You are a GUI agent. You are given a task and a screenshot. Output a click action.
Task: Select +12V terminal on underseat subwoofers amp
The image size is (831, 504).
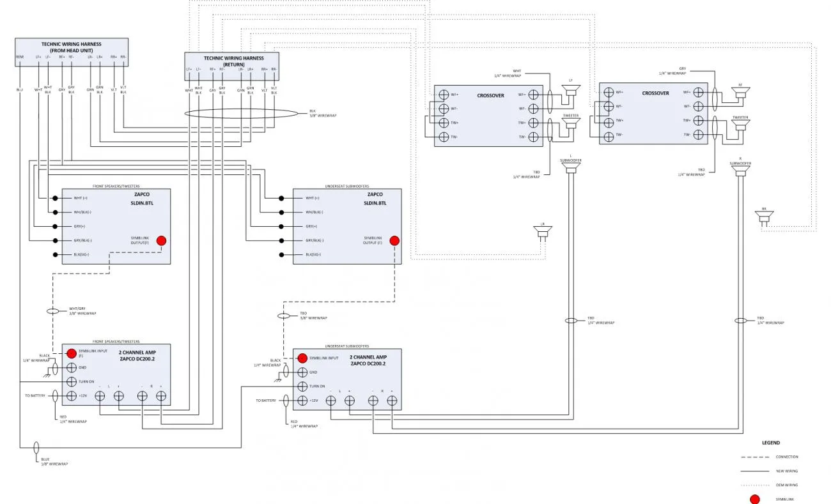click(x=303, y=401)
